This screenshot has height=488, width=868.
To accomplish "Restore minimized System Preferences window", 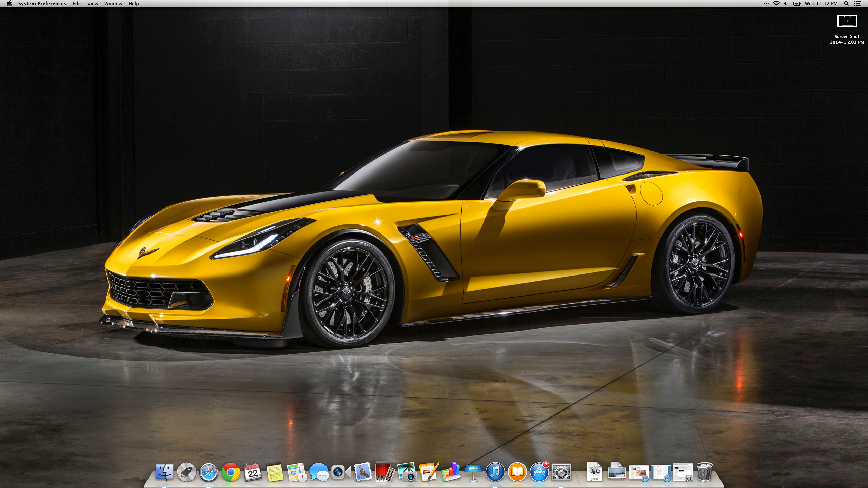I will coord(683,472).
